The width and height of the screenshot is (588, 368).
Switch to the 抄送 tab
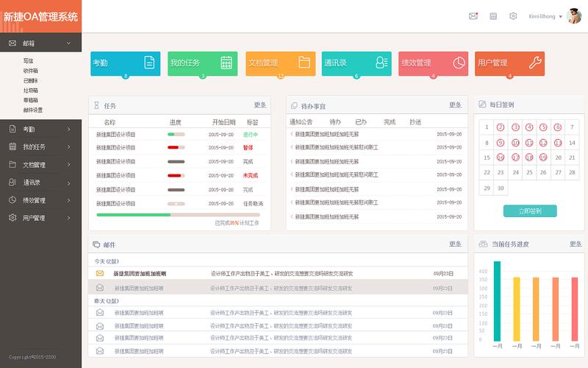coord(415,121)
